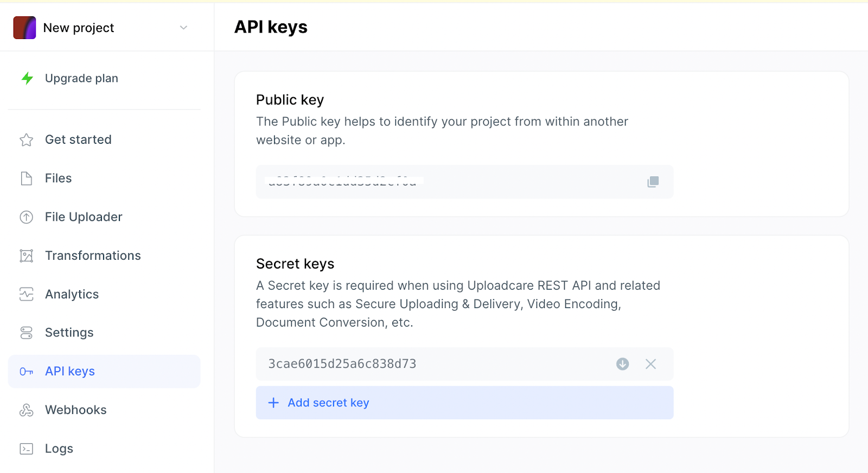Open the Get started page
Screen dimensions: 868x473
coord(78,139)
